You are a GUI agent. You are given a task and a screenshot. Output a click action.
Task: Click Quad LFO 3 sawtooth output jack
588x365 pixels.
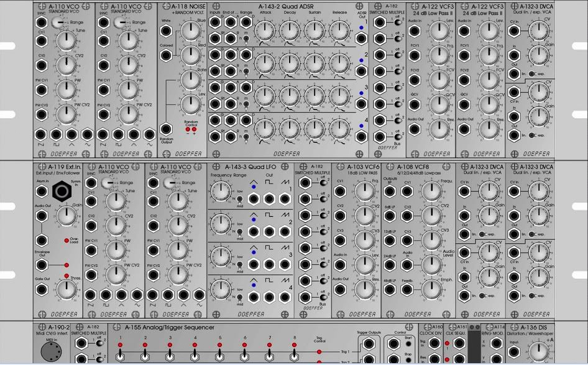[285, 264]
